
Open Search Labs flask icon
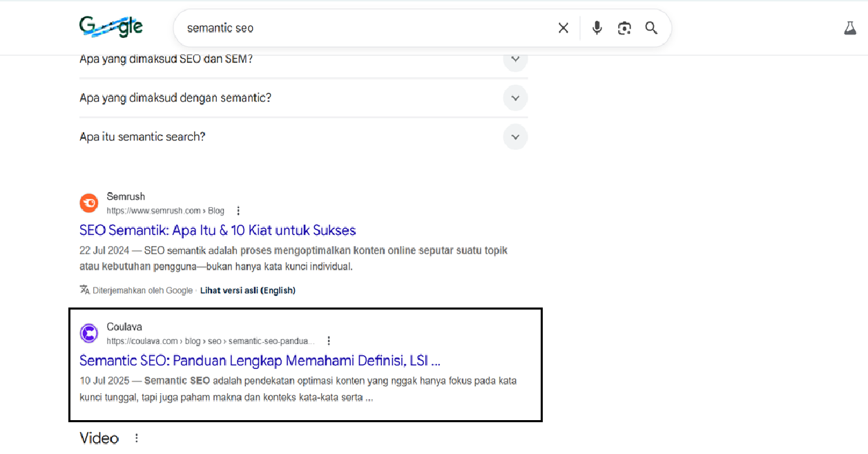coord(850,28)
